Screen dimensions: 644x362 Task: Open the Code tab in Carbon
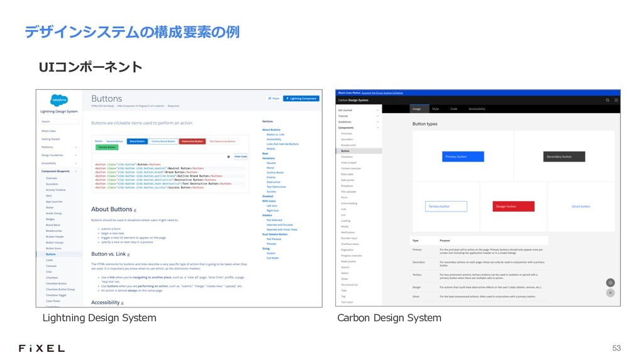click(x=453, y=109)
